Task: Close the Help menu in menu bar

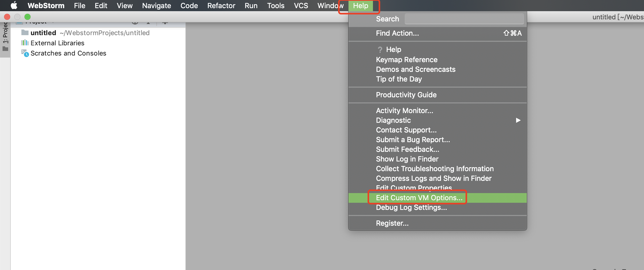Action: pos(360,5)
